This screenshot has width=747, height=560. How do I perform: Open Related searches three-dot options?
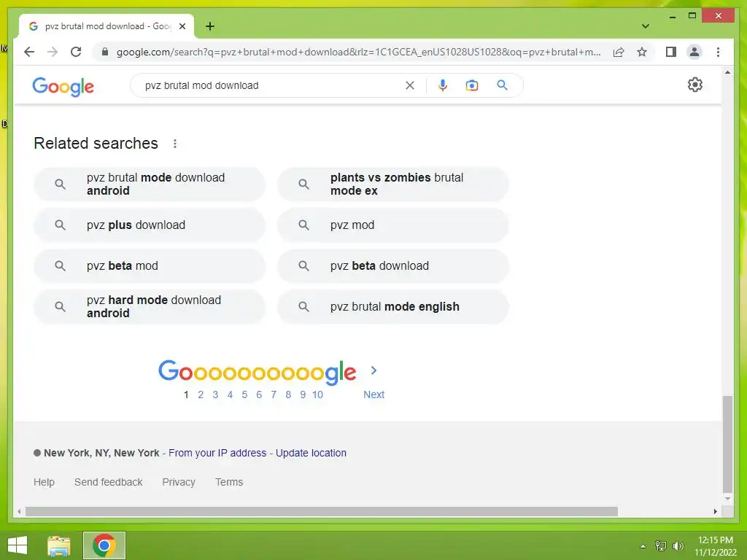[175, 144]
